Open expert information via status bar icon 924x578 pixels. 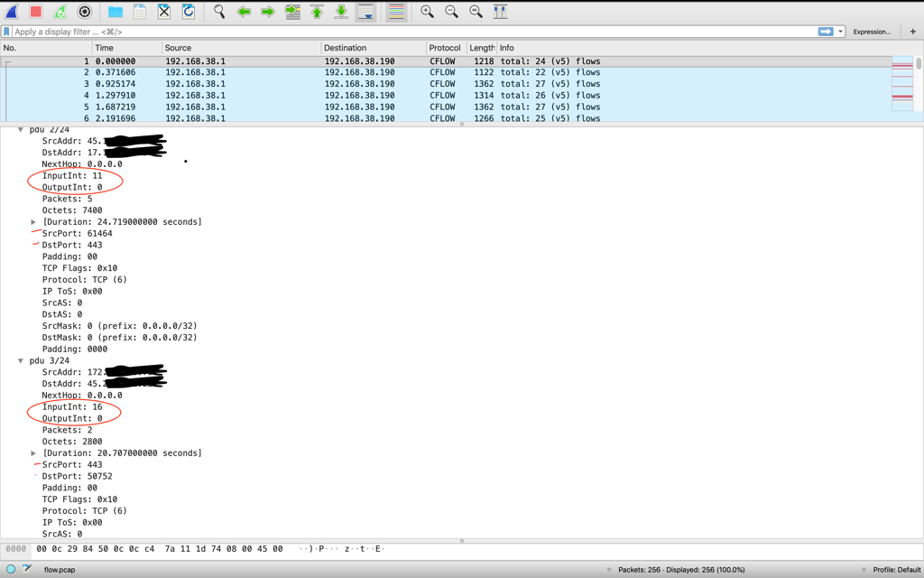pyautogui.click(x=9, y=570)
